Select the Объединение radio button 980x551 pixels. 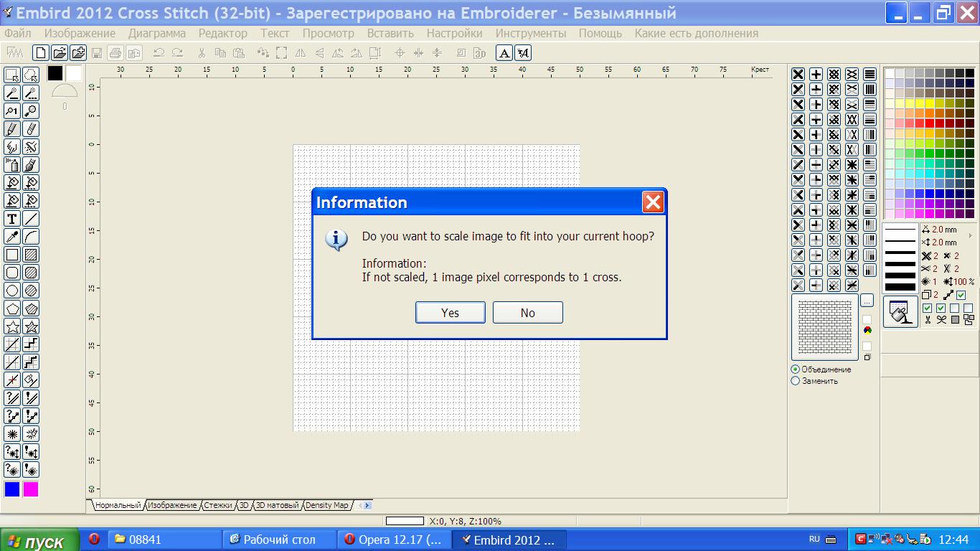tap(795, 369)
